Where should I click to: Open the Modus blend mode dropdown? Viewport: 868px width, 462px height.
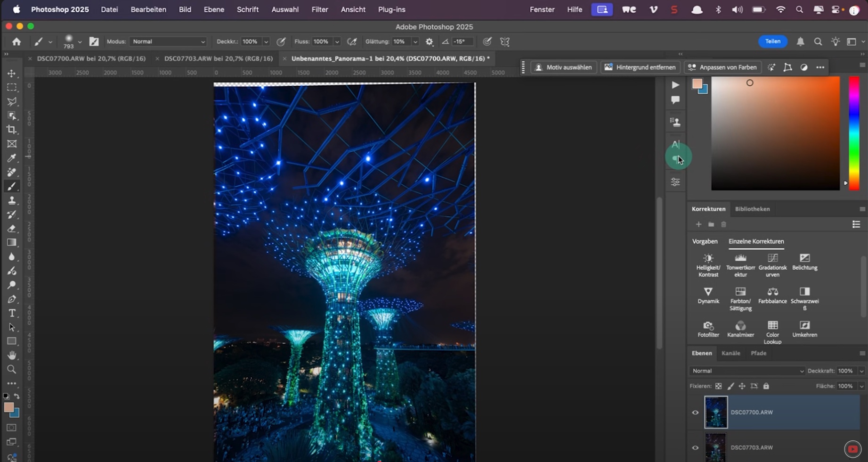pos(168,41)
